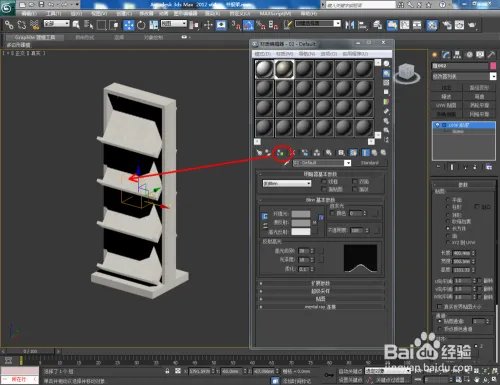Viewport: 500px width, 385px height.
Task: Select XYZ 到 UVW mapping radio
Action: tap(448, 243)
